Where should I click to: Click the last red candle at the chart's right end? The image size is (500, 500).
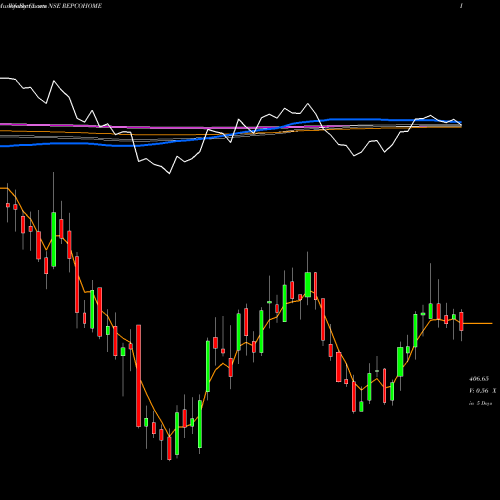(461, 321)
